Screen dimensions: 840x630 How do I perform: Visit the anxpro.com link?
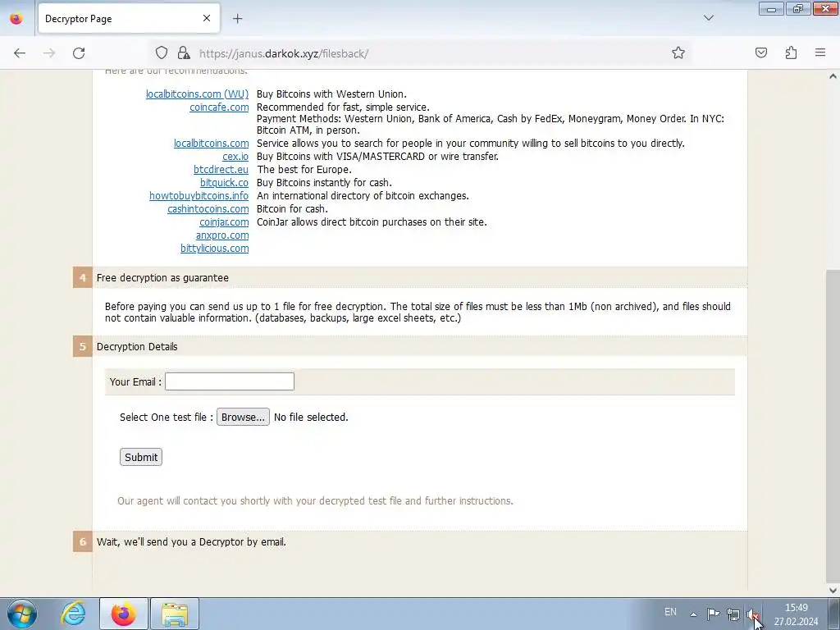tap(222, 235)
